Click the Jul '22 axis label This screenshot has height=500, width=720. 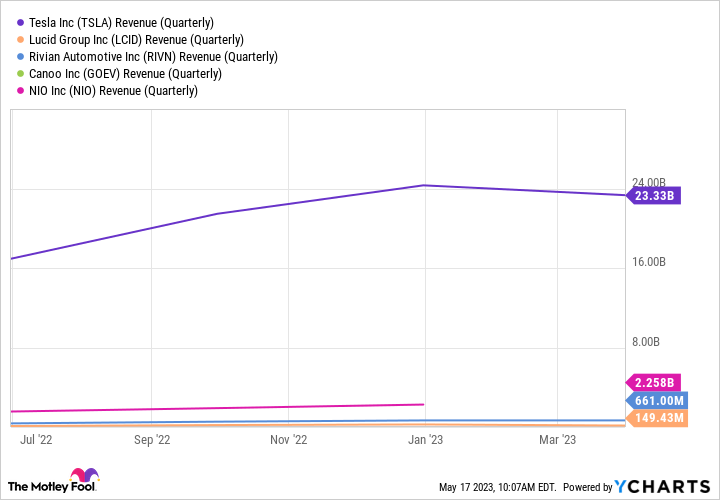click(x=36, y=440)
